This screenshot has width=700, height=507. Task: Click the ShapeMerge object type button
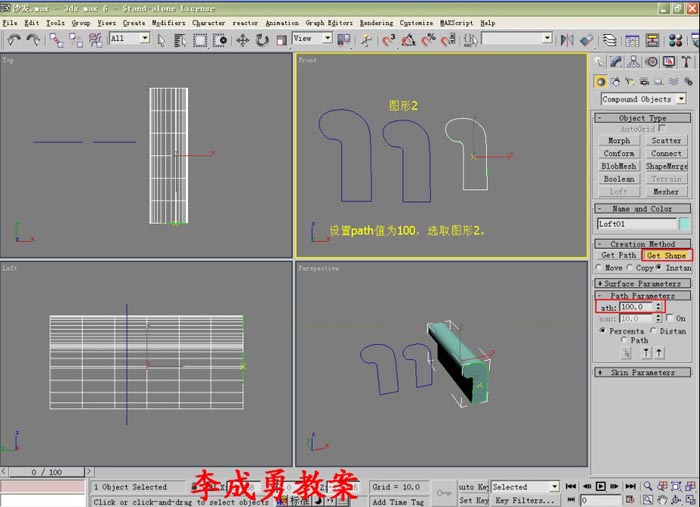click(x=666, y=166)
